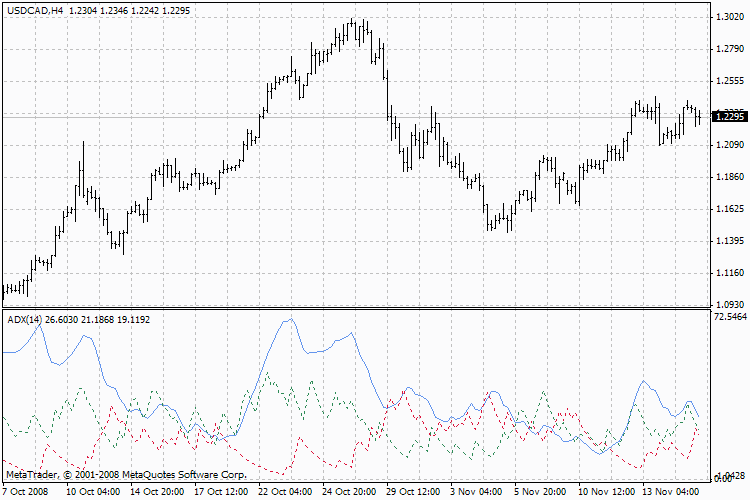Click the 1.1625 price level on axis
Image resolution: width=750 pixels, height=500 pixels.
[727, 209]
